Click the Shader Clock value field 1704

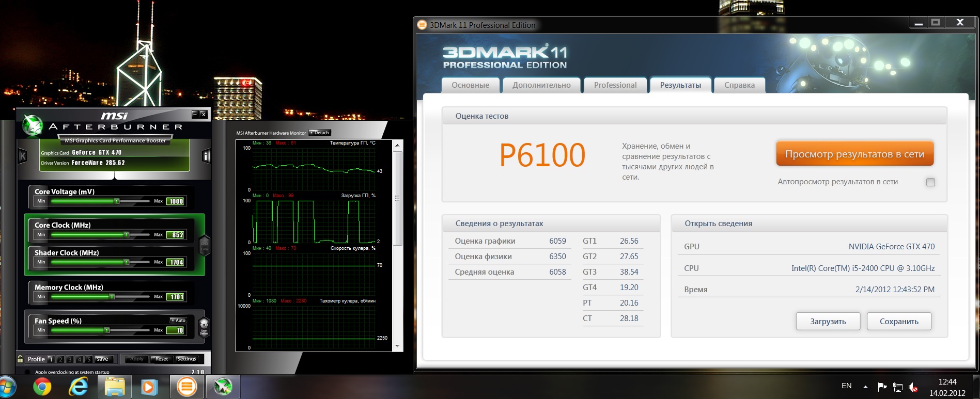point(176,262)
